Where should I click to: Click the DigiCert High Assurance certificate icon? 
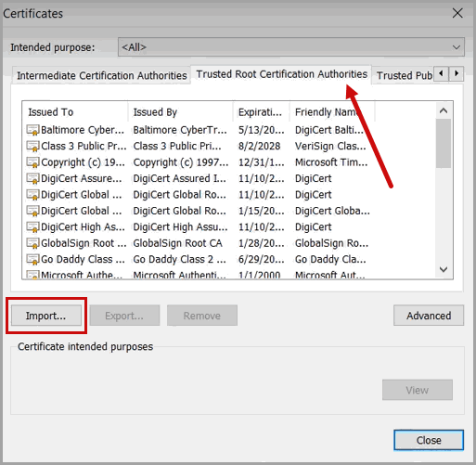[32, 227]
